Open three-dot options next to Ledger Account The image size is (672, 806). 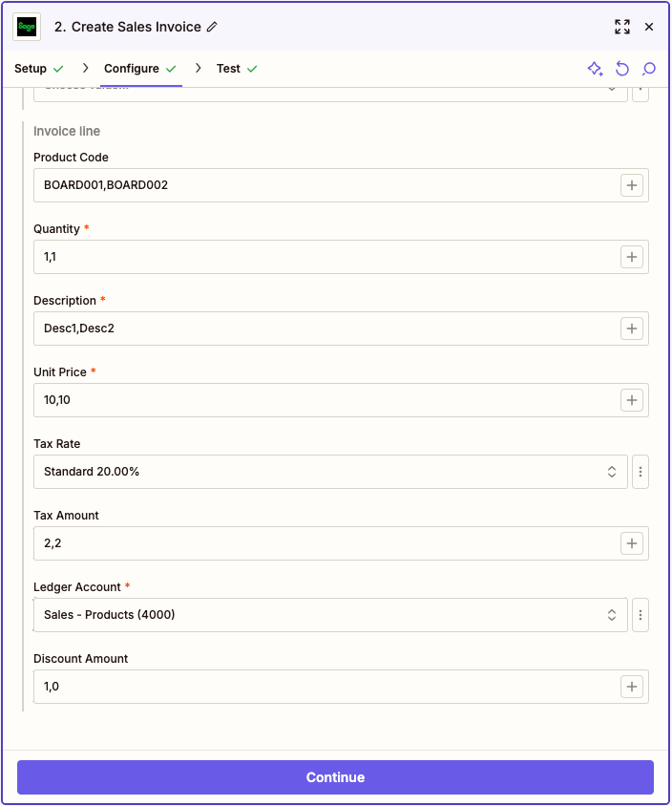640,615
